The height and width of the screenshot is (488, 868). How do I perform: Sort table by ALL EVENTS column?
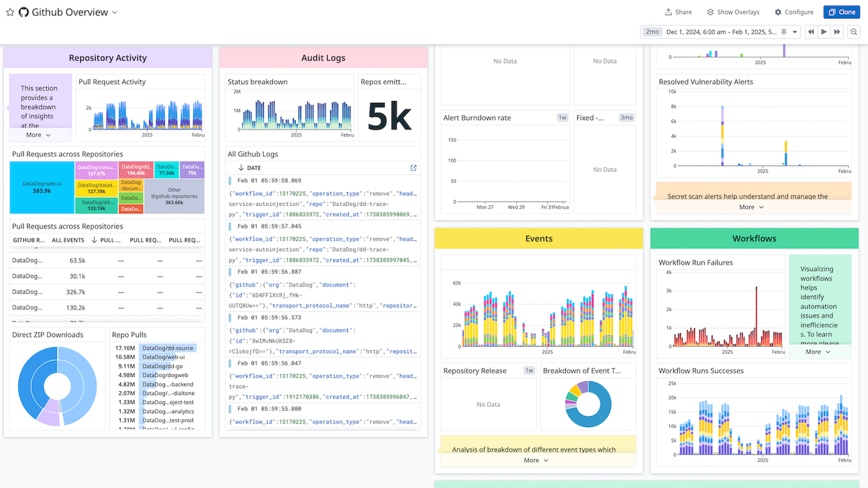click(x=68, y=240)
